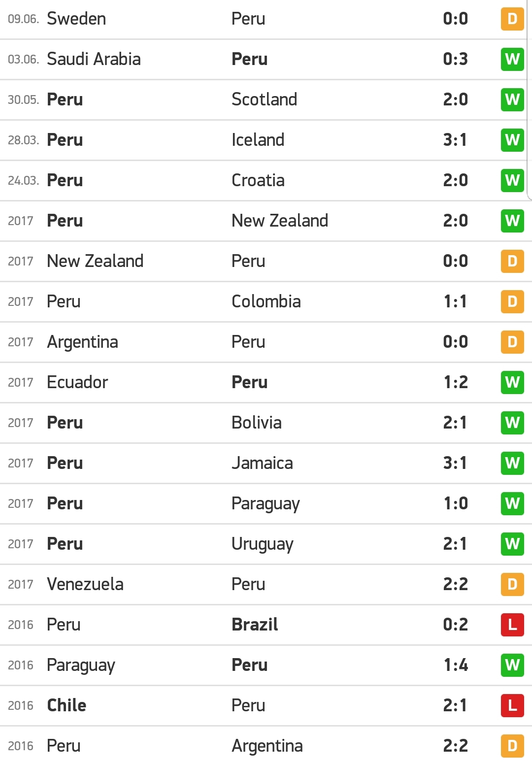Image resolution: width=532 pixels, height=764 pixels.
Task: Click the red L badge for Chile vs Peru
Action: (x=512, y=705)
